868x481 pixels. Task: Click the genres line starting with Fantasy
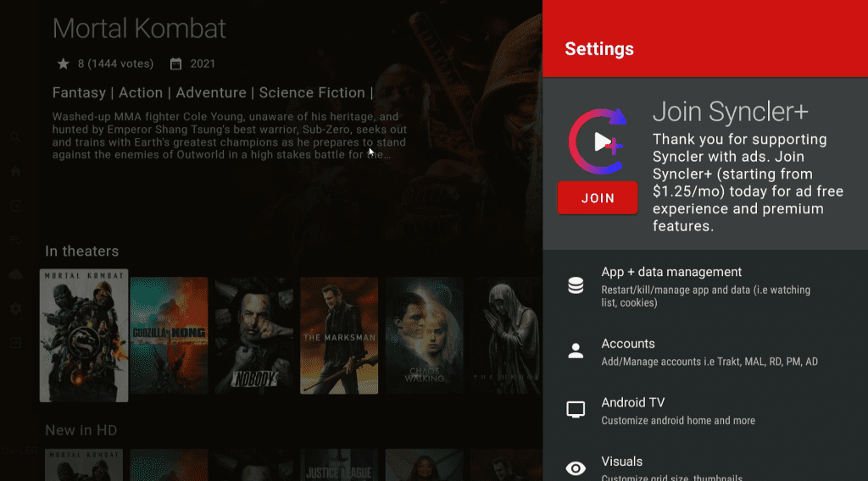[213, 93]
